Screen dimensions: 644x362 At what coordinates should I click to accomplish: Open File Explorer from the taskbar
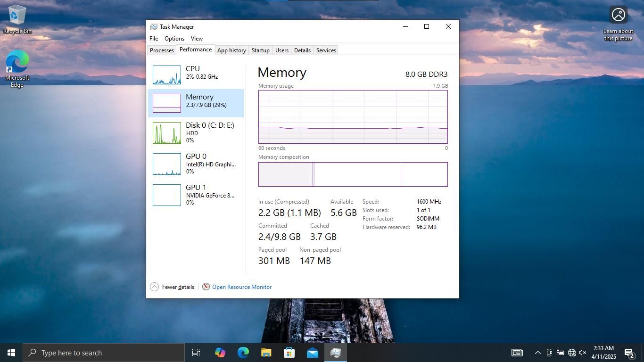[266, 353]
